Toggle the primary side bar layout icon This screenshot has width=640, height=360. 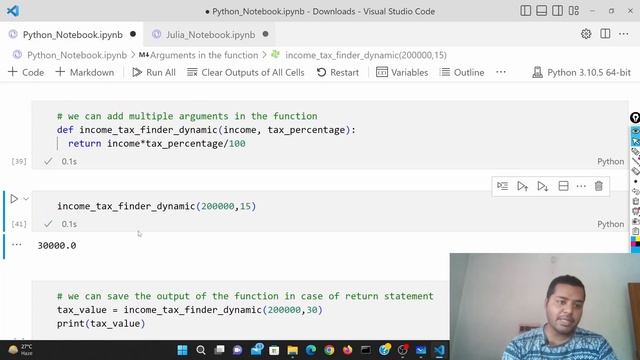click(525, 11)
